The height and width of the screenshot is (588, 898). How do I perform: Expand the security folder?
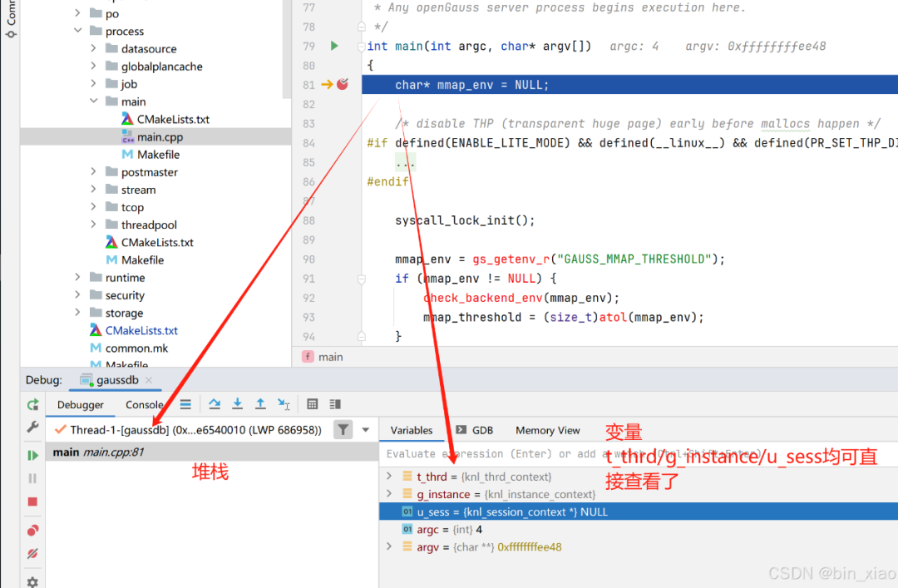click(x=78, y=294)
